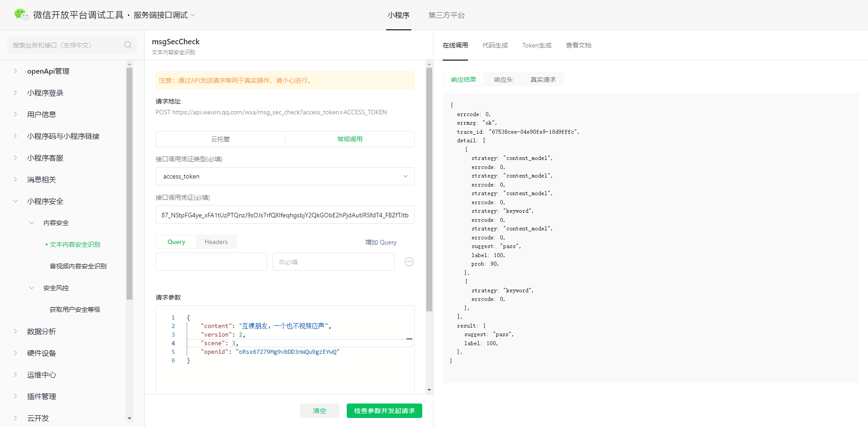The width and height of the screenshot is (868, 427).
Task: Click the trace_id line in the response
Action: click(x=518, y=132)
